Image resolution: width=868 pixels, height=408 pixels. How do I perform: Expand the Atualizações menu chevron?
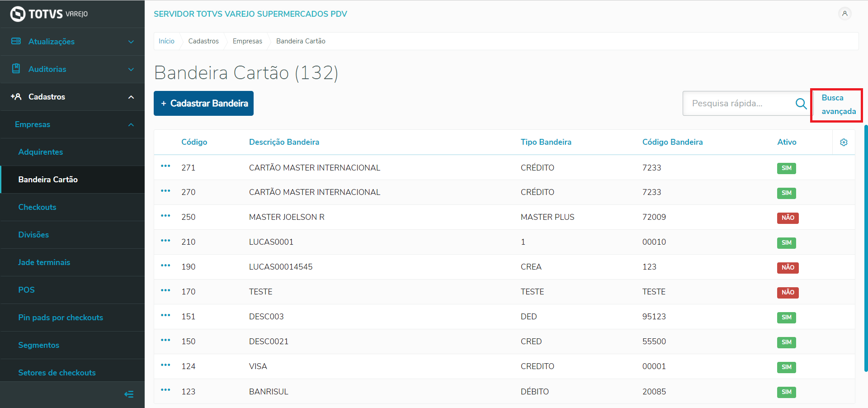click(x=131, y=42)
